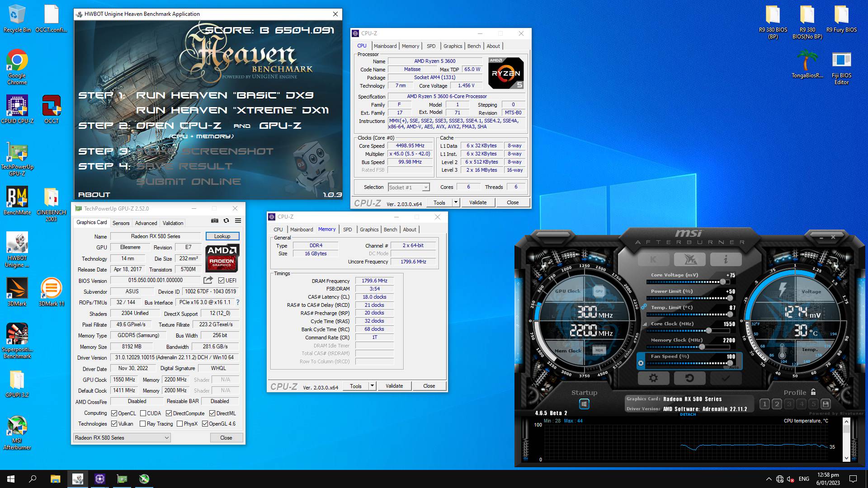The width and height of the screenshot is (868, 488).
Task: Toggle the power and temp limit link icon
Action: 644,306
